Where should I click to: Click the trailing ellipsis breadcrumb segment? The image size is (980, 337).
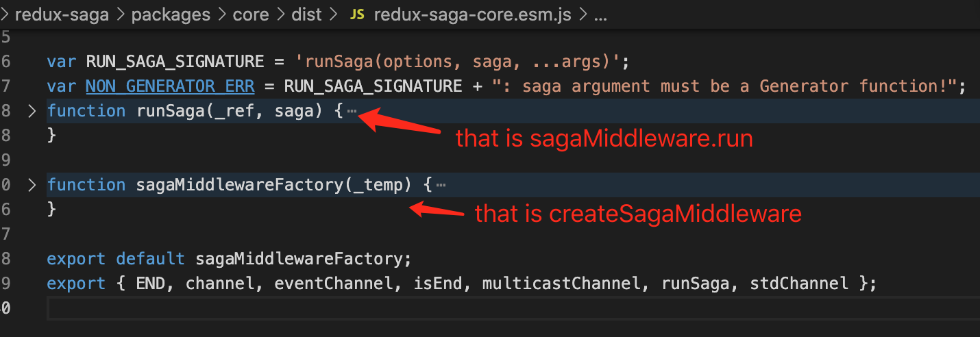(600, 15)
